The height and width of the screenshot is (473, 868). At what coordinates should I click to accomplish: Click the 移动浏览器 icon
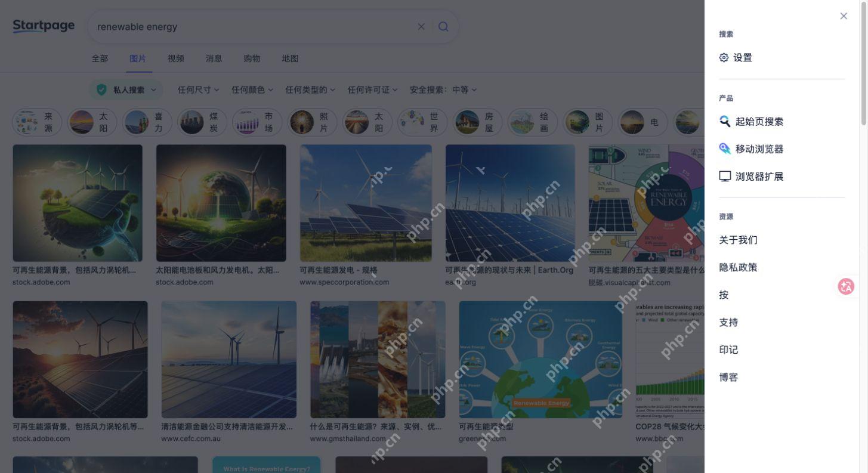725,149
